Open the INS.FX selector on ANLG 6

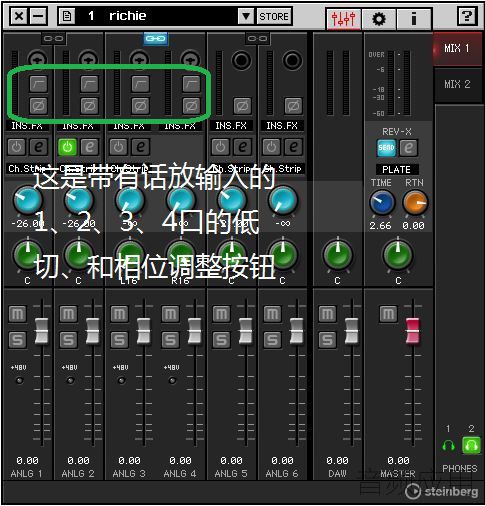(x=282, y=126)
